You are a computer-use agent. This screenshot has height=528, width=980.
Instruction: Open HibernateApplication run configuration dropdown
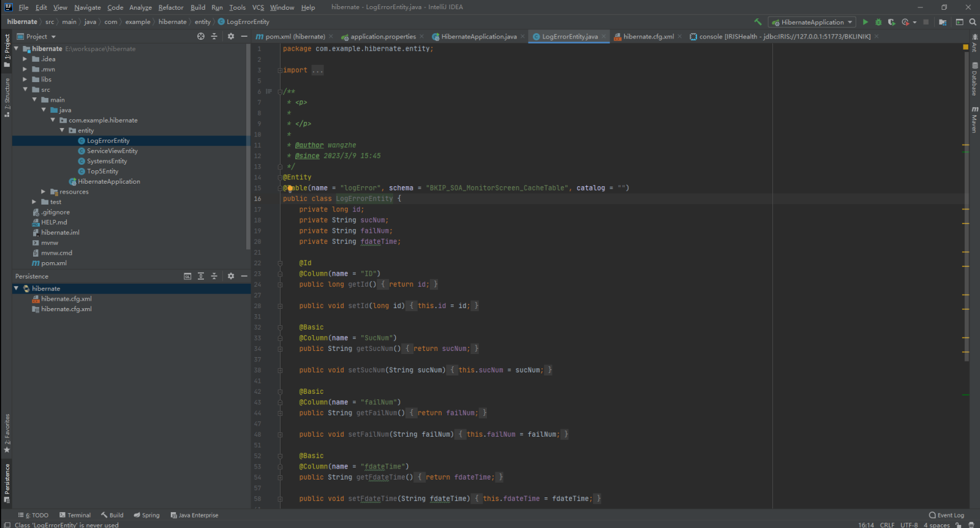click(x=812, y=22)
